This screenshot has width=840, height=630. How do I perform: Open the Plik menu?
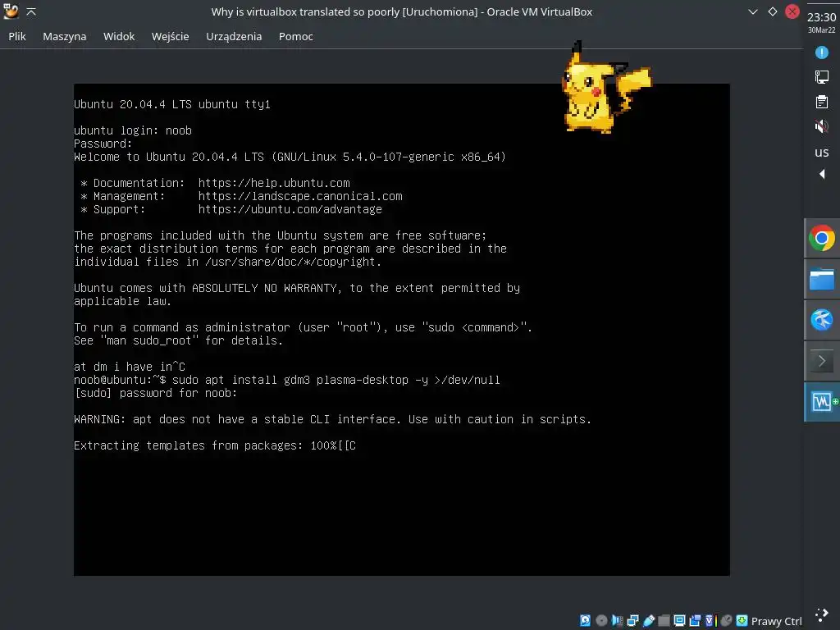tap(17, 36)
